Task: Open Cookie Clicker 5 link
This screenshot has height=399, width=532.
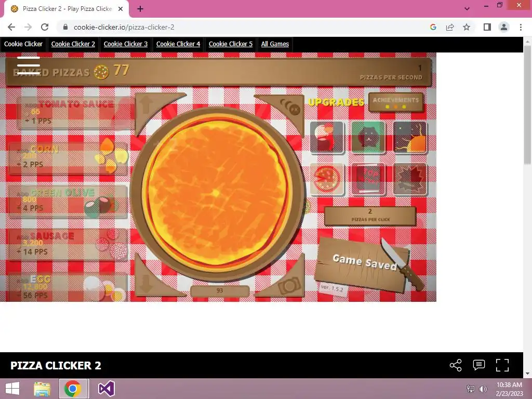Action: [231, 44]
